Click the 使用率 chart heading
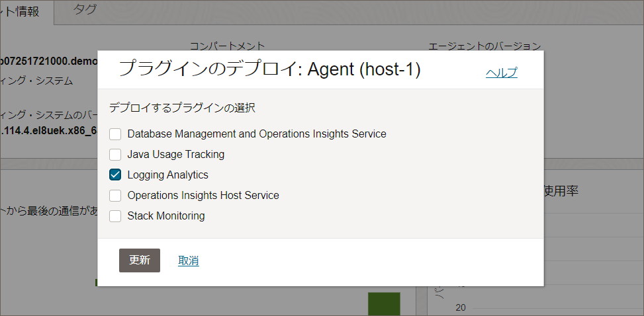The width and height of the screenshot is (644, 316). 561,191
